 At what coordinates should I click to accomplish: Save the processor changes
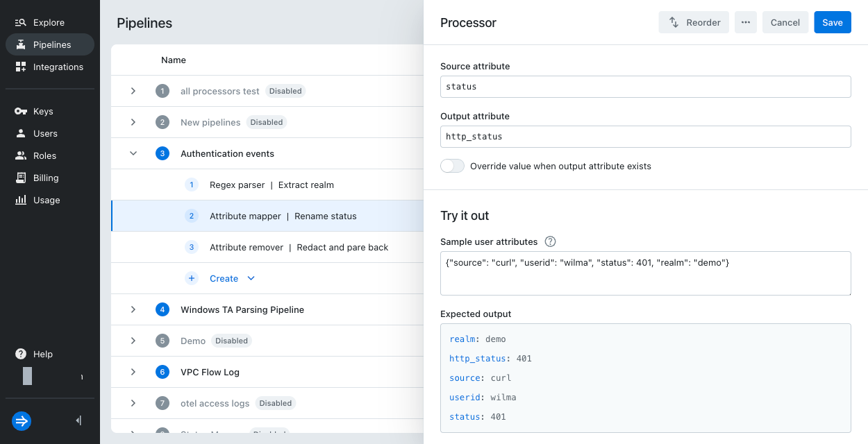click(832, 22)
